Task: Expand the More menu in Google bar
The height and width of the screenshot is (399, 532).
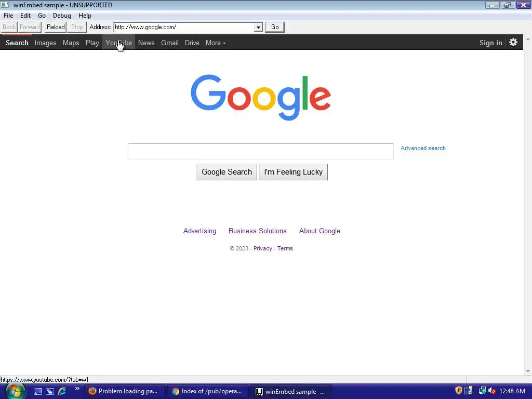Action: coord(216,43)
